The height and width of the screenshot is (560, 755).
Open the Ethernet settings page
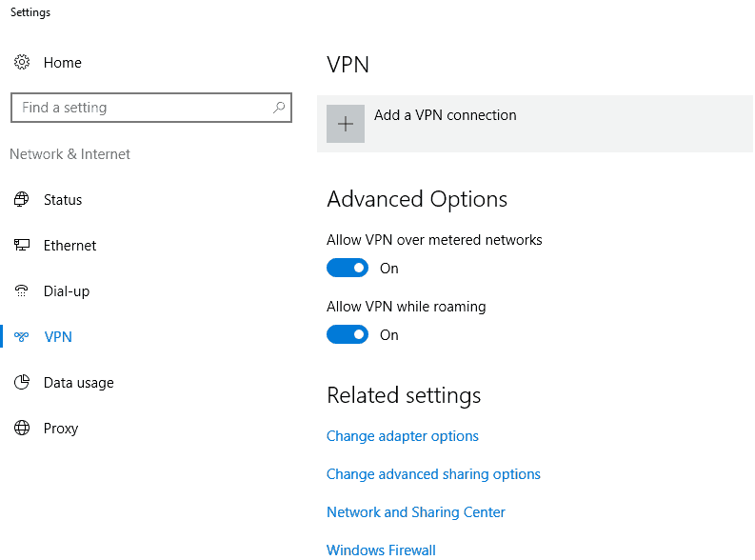pos(70,246)
